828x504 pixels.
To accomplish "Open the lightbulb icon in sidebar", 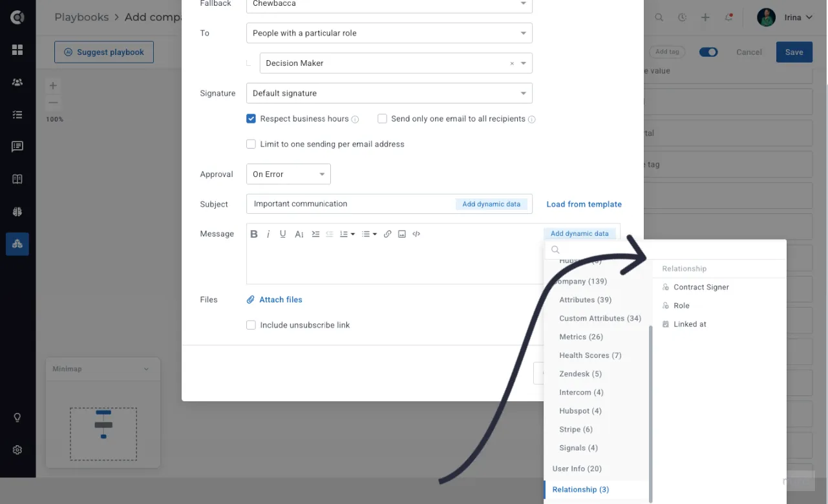I will coord(17,417).
